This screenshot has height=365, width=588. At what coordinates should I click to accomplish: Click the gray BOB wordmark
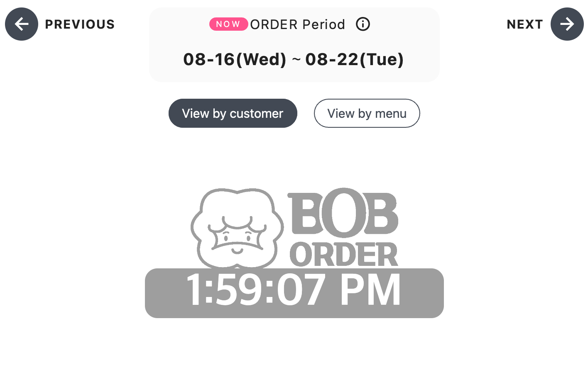pos(343,214)
